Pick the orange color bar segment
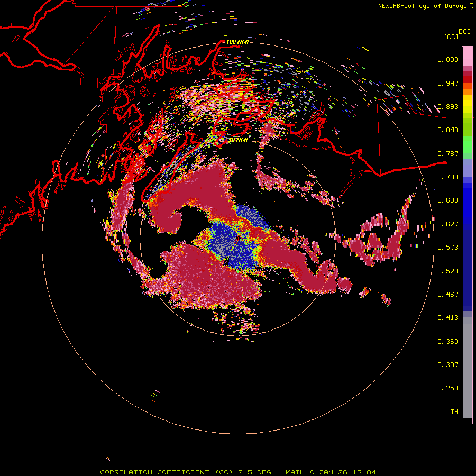The height and width of the screenshot is (476, 476). pyautogui.click(x=467, y=89)
